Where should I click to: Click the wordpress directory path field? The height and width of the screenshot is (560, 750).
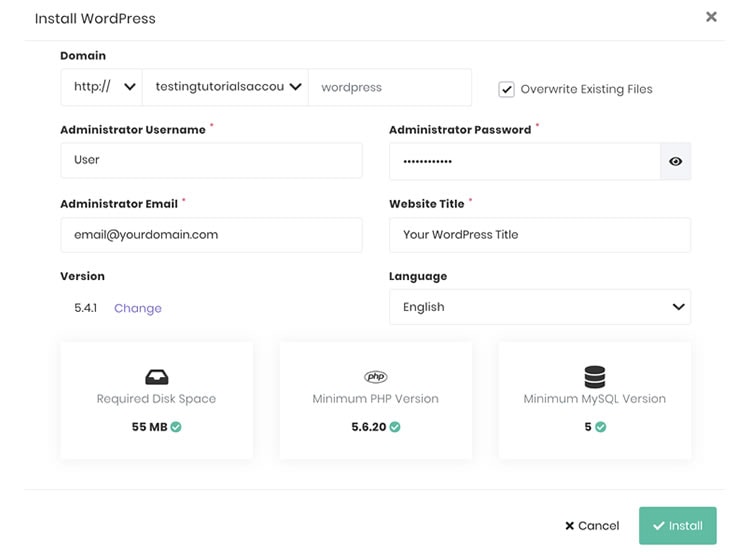[x=390, y=87]
